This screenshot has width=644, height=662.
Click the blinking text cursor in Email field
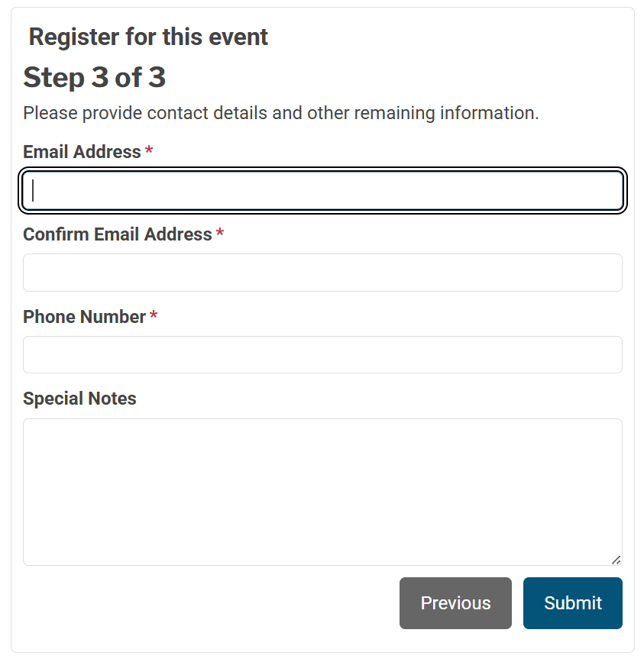point(34,190)
